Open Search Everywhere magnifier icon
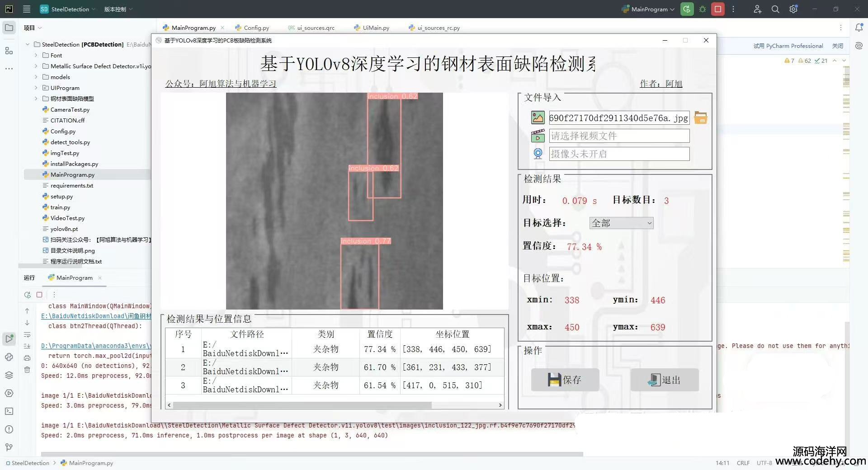 coord(775,9)
